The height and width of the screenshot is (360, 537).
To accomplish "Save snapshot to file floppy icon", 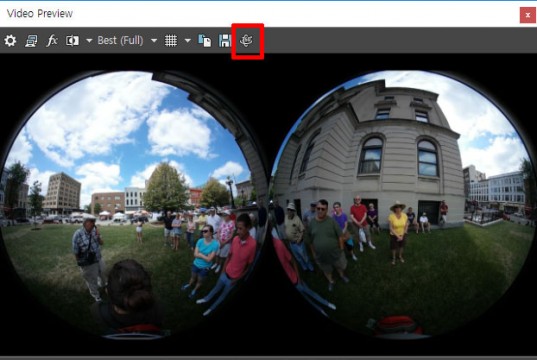I will pyautogui.click(x=225, y=41).
